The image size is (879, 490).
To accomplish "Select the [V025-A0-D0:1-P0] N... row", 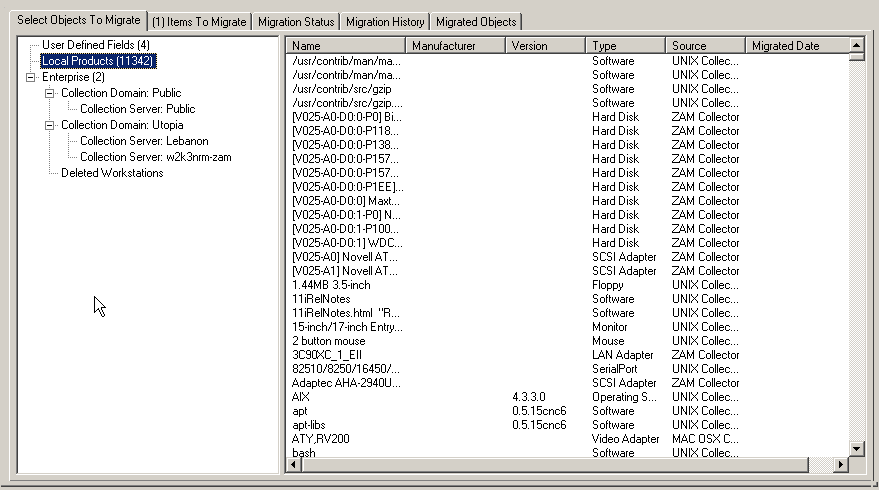I will 567,215.
